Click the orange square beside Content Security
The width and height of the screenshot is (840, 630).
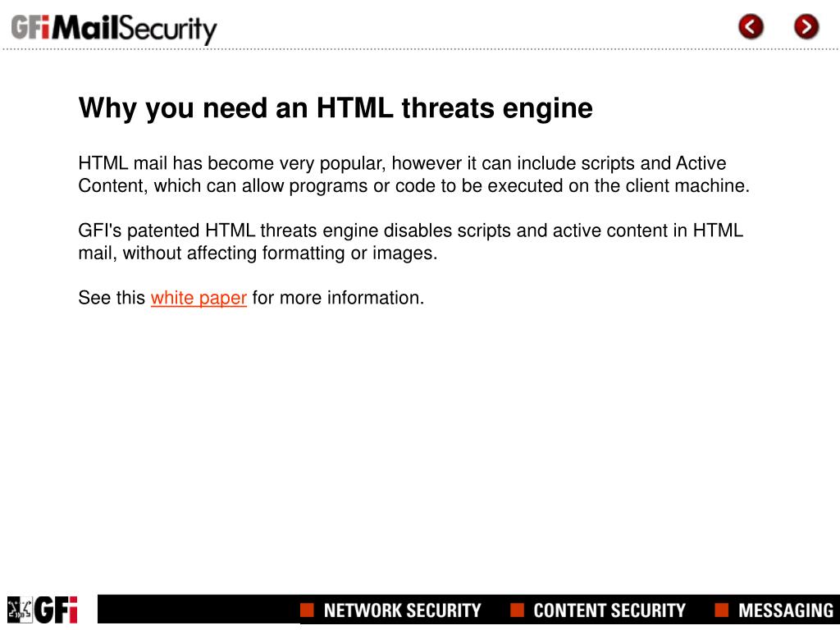pos(517,609)
